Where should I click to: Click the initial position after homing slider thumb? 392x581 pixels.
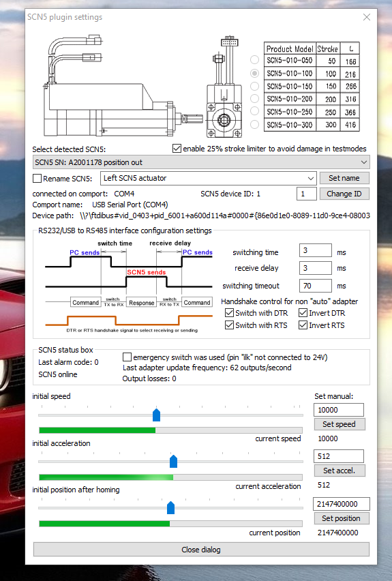pyautogui.click(x=171, y=507)
